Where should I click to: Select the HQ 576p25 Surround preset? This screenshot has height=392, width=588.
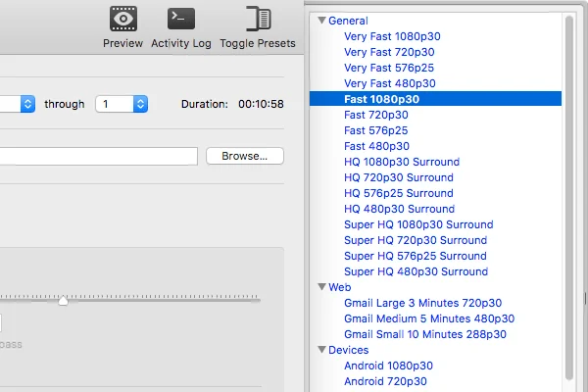pos(398,193)
